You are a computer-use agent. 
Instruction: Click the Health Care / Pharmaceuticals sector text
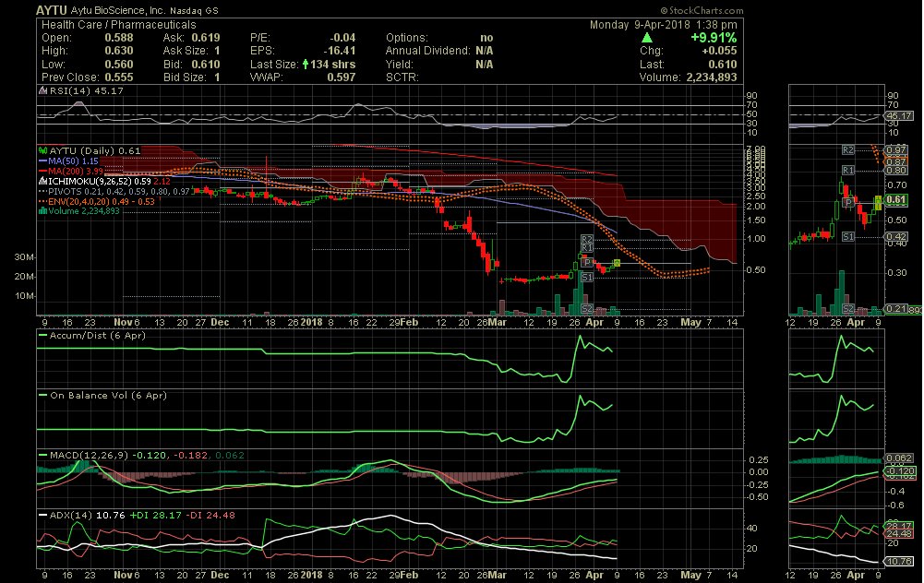coord(118,25)
